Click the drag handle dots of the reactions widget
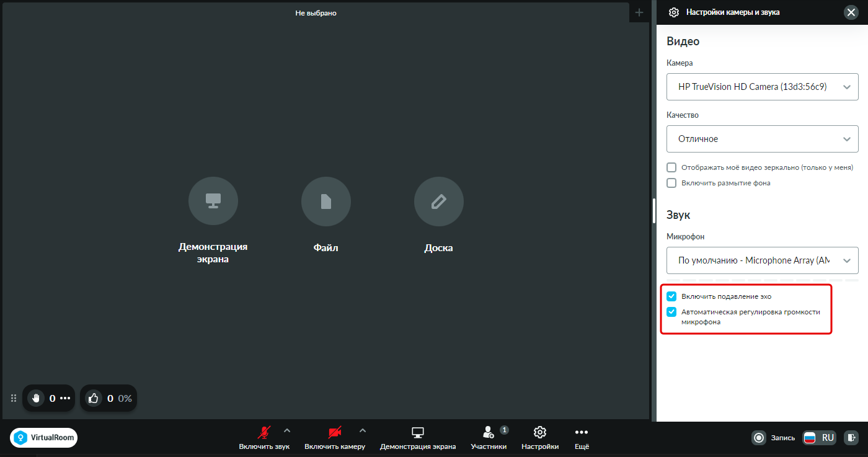The height and width of the screenshot is (457, 868). (x=14, y=398)
